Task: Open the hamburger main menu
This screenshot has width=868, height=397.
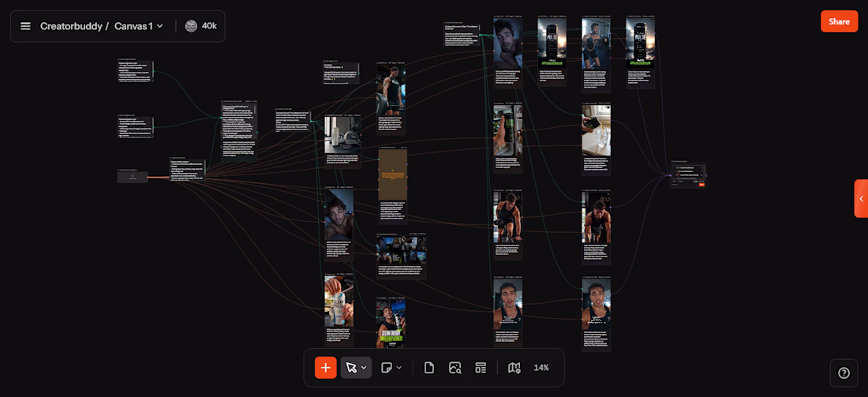Action: [x=25, y=26]
